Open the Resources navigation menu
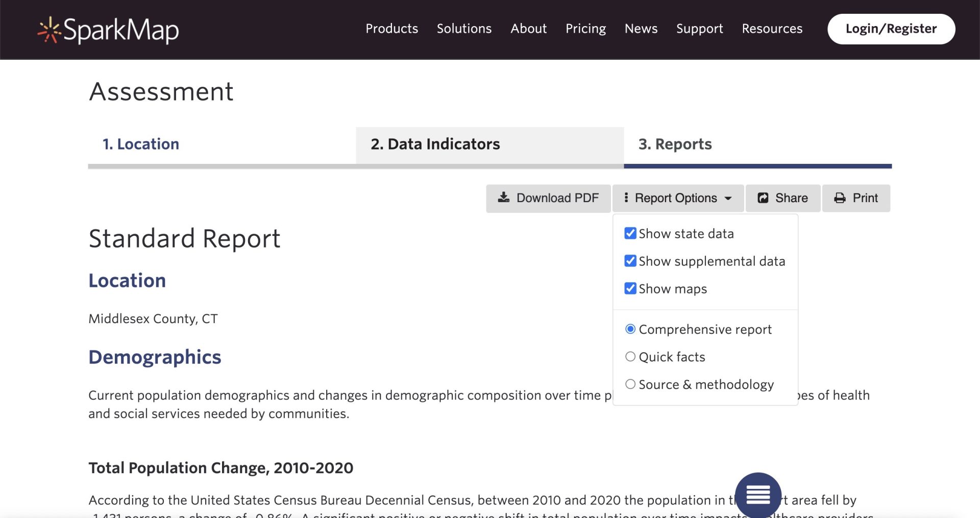 pos(772,29)
